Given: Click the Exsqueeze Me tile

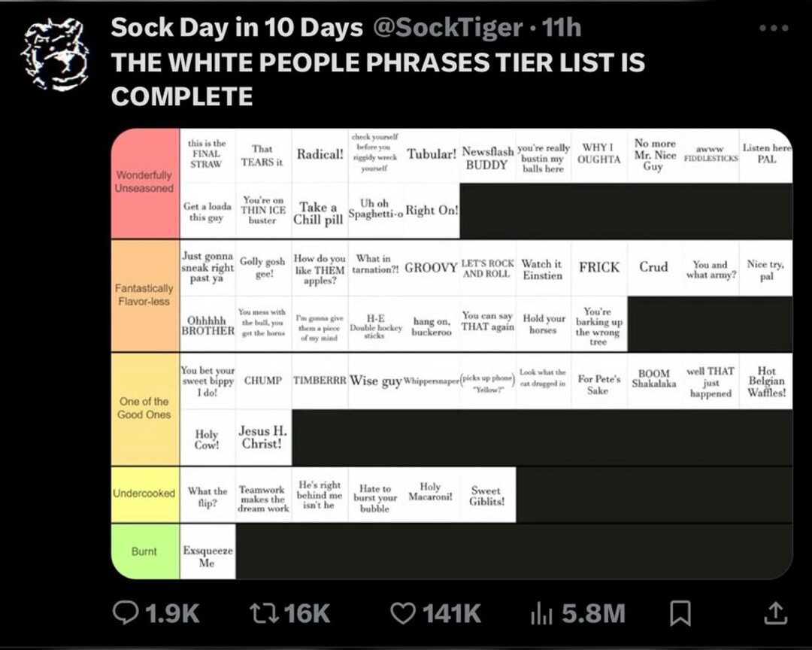Looking at the screenshot, I should [208, 557].
